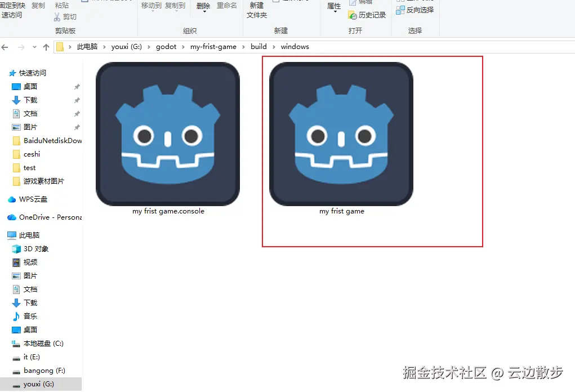Open it (E:) drive in sidebar
Viewport: 575px width, 392px height.
click(x=26, y=357)
